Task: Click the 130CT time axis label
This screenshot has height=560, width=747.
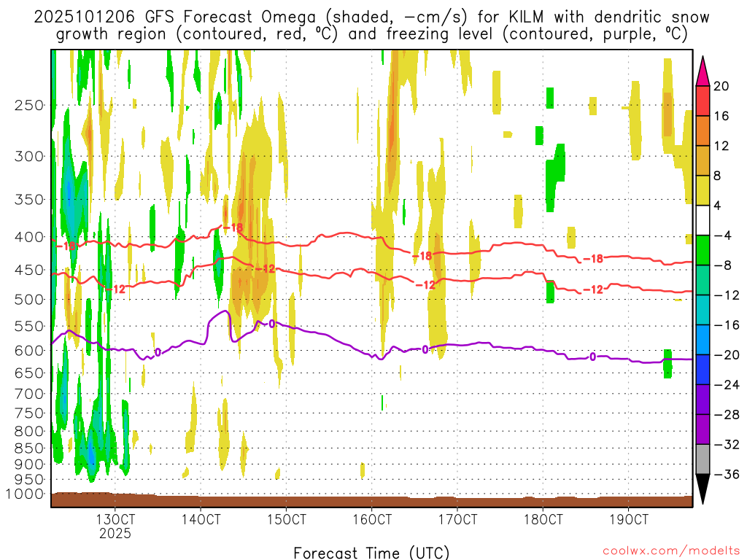Action: [x=115, y=519]
